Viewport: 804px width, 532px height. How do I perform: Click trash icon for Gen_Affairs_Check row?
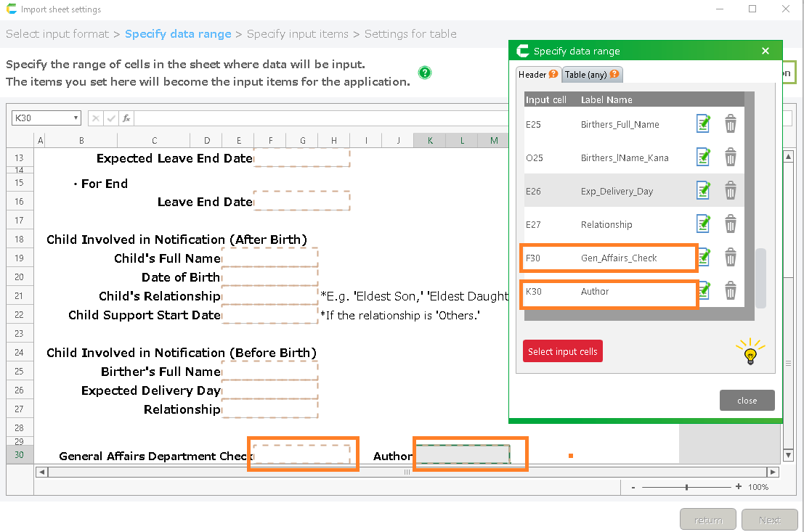pyautogui.click(x=731, y=258)
